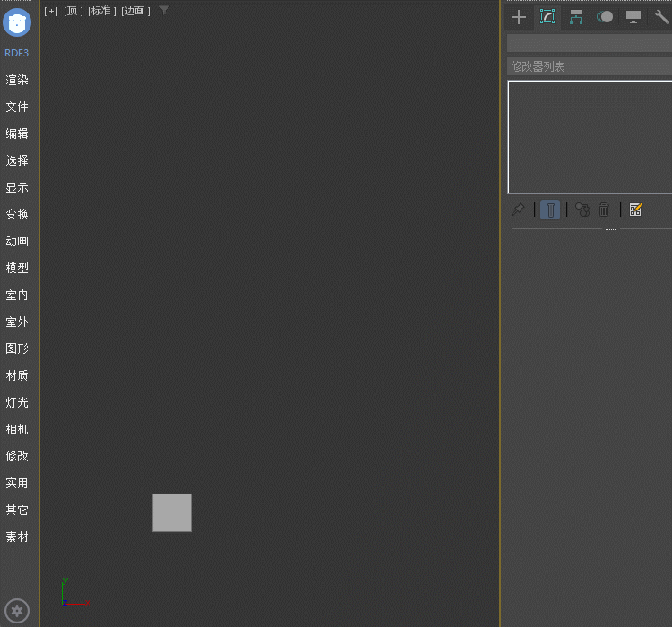Click the Make Unique icon
Viewport: 672px width, 627px height.
click(x=582, y=210)
